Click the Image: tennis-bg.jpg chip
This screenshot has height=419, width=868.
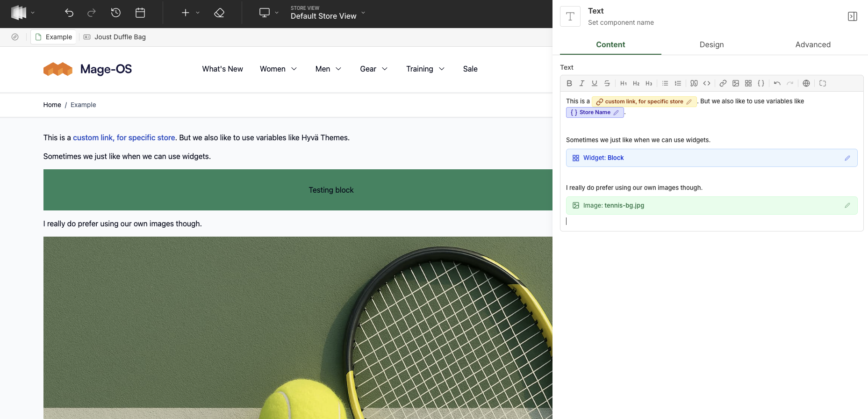point(711,206)
